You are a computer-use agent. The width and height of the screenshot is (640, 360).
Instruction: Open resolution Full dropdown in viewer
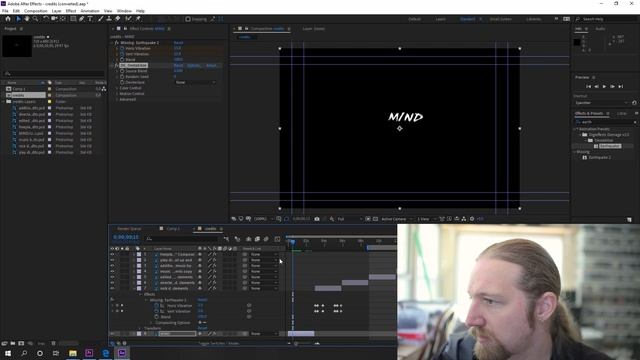click(349, 219)
